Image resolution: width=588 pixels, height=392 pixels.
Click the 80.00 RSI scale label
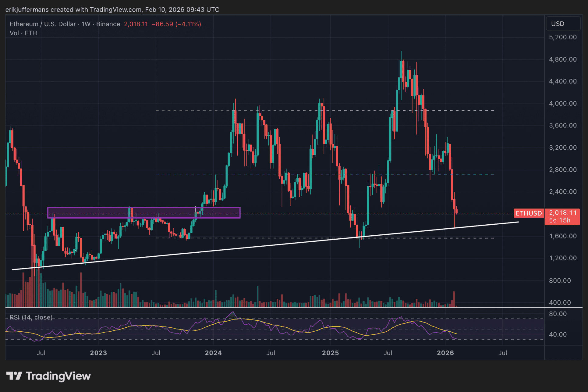558,314
